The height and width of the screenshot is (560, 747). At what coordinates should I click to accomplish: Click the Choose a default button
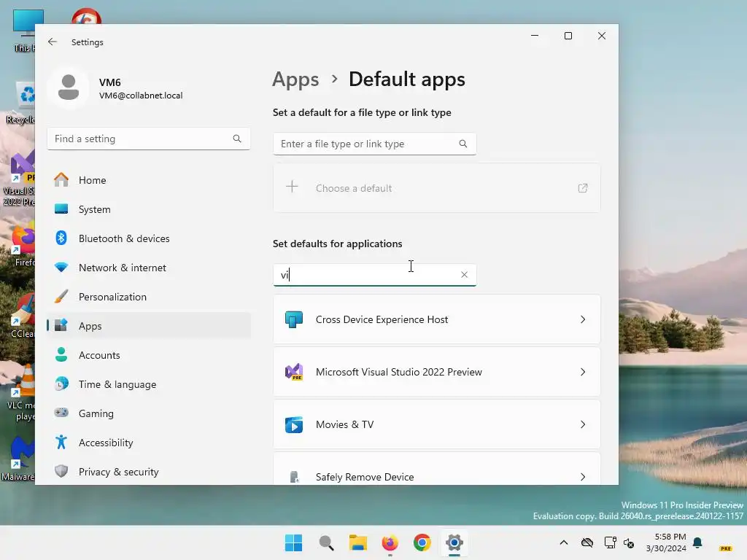436,188
